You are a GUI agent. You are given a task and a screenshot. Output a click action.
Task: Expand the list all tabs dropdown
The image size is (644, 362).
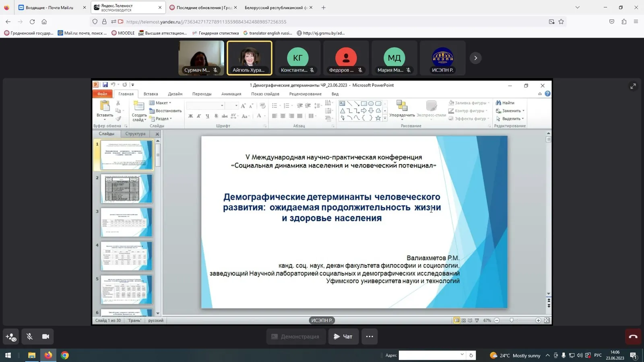[578, 7]
